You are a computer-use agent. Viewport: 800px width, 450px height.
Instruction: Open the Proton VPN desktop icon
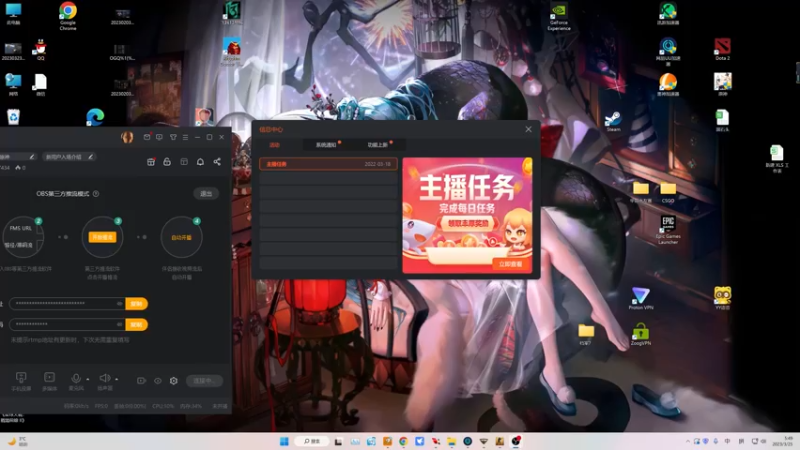(x=641, y=299)
